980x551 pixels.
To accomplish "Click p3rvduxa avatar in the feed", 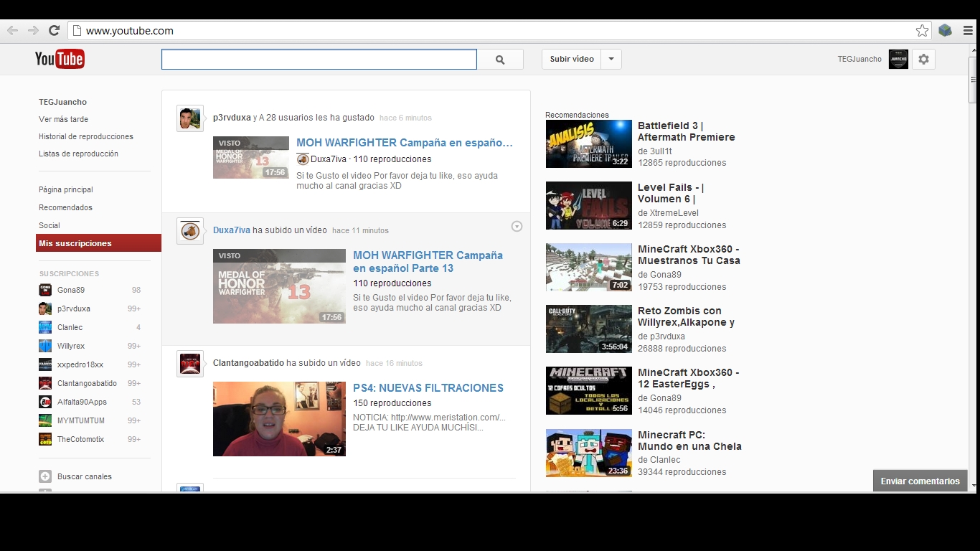I will coord(190,118).
